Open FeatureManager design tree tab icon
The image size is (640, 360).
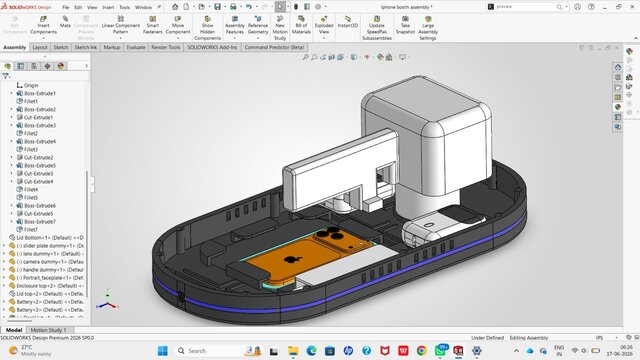7,66
